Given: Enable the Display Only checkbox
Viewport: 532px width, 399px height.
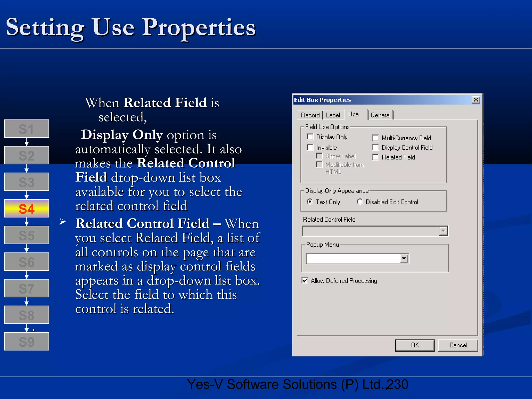Looking at the screenshot, I should coord(310,137).
